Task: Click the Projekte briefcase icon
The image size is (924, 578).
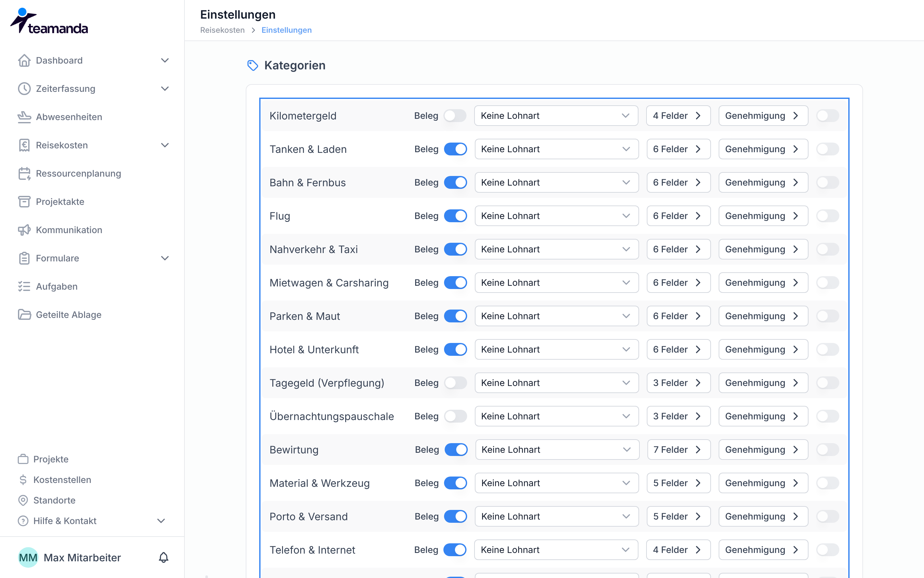Action: (23, 459)
